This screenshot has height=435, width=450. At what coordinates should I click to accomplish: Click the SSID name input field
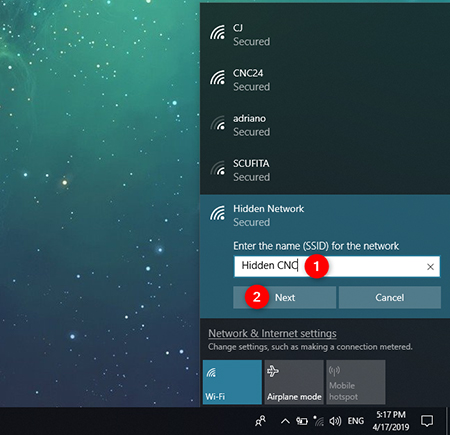tap(337, 266)
